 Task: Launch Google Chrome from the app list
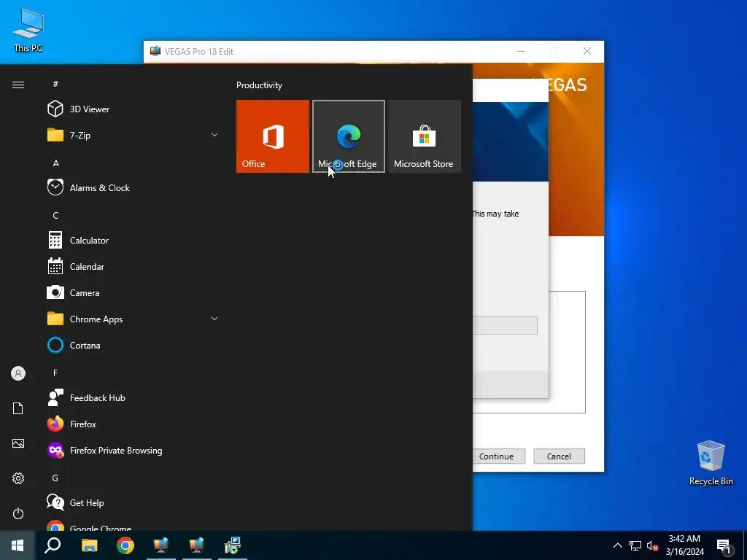(133, 525)
